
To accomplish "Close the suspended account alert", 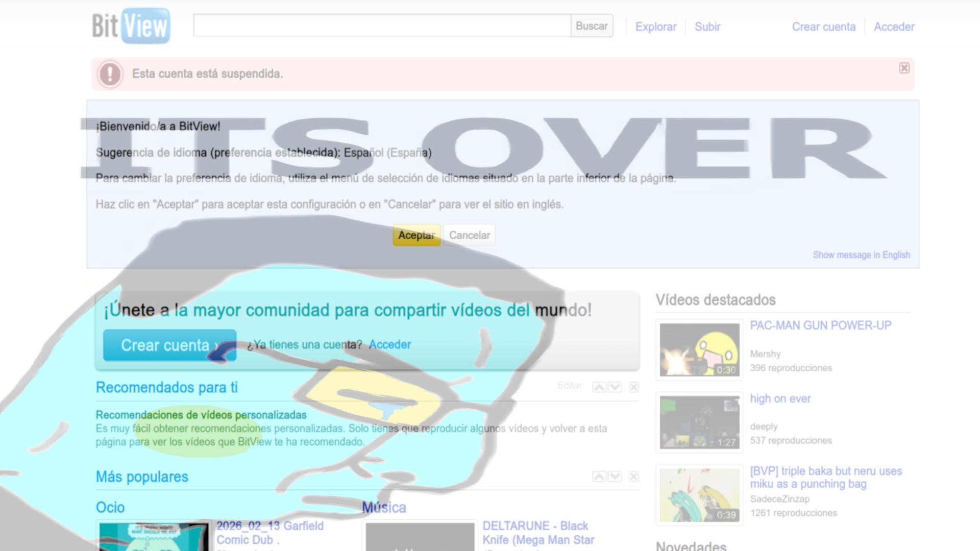I will pyautogui.click(x=904, y=68).
